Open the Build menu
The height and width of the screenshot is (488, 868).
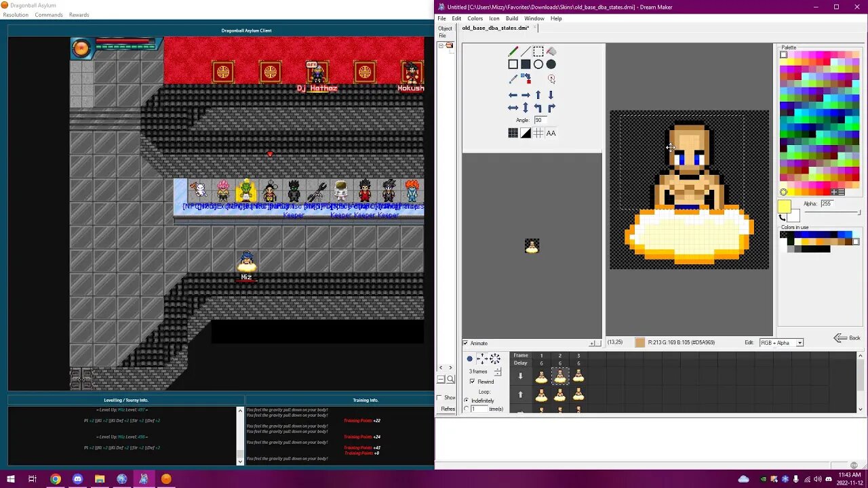512,18
